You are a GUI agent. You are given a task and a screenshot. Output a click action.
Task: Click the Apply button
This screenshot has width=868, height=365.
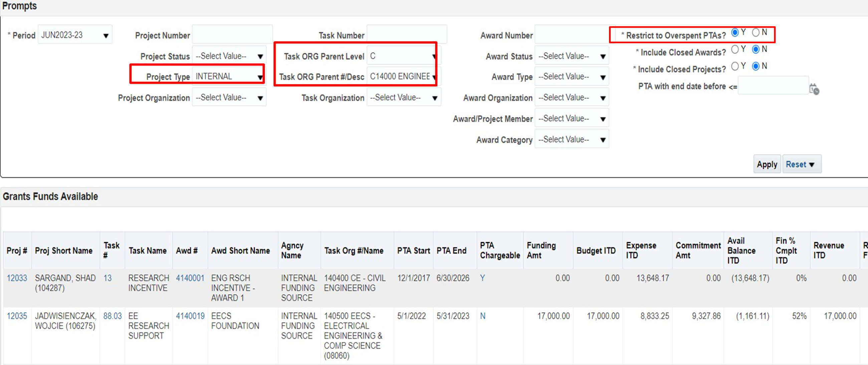tap(767, 164)
